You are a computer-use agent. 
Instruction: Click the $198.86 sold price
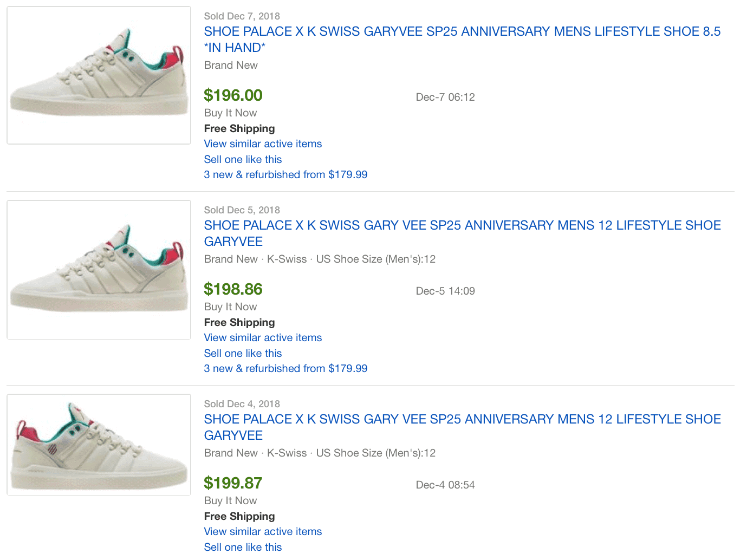click(233, 289)
